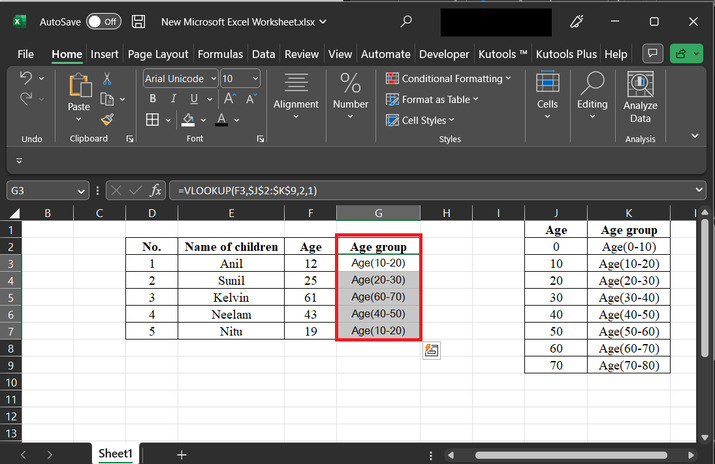715x464 pixels.
Task: Open the Arial Unicode font name dropdown
Action: [x=213, y=79]
